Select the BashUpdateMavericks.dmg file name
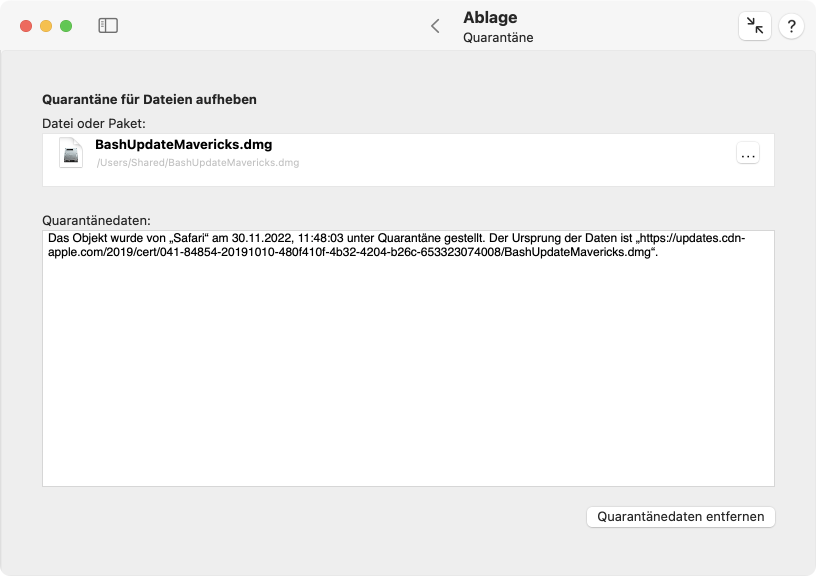Image resolution: width=816 pixels, height=576 pixels. [184, 145]
